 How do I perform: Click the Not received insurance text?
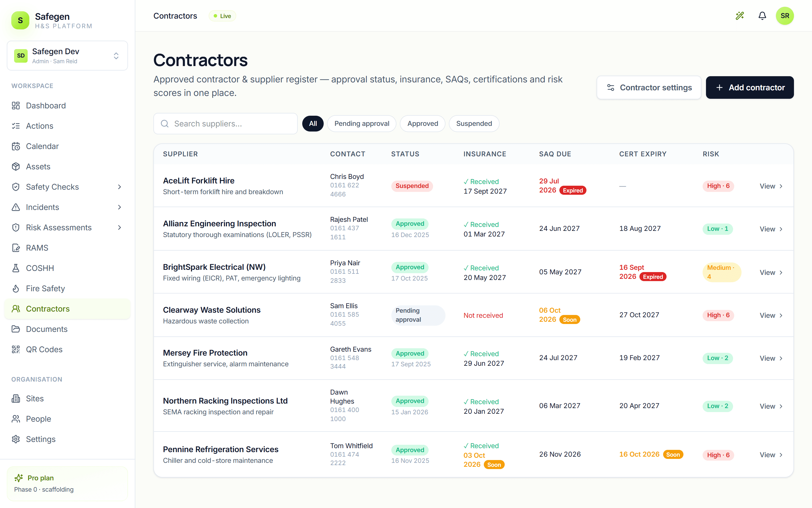tap(483, 316)
